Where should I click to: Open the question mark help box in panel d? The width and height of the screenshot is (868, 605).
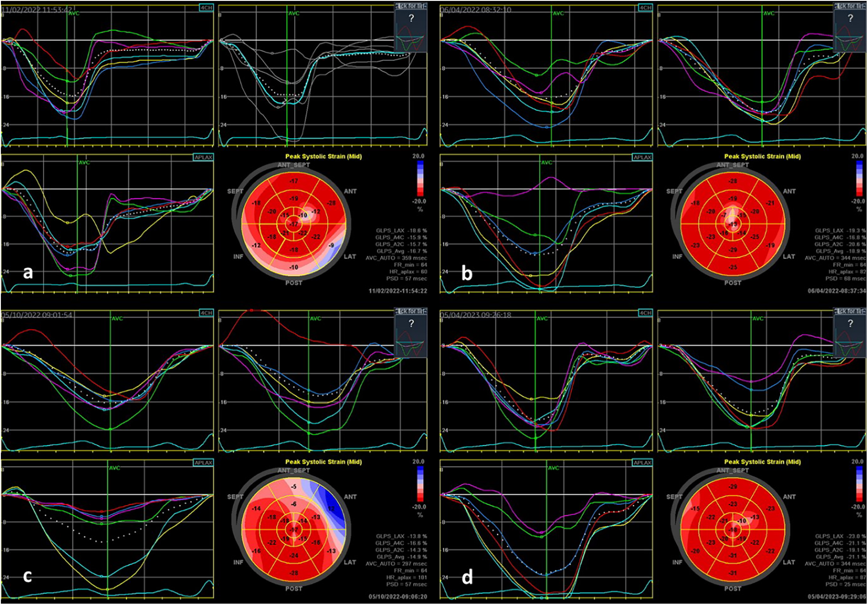click(850, 323)
